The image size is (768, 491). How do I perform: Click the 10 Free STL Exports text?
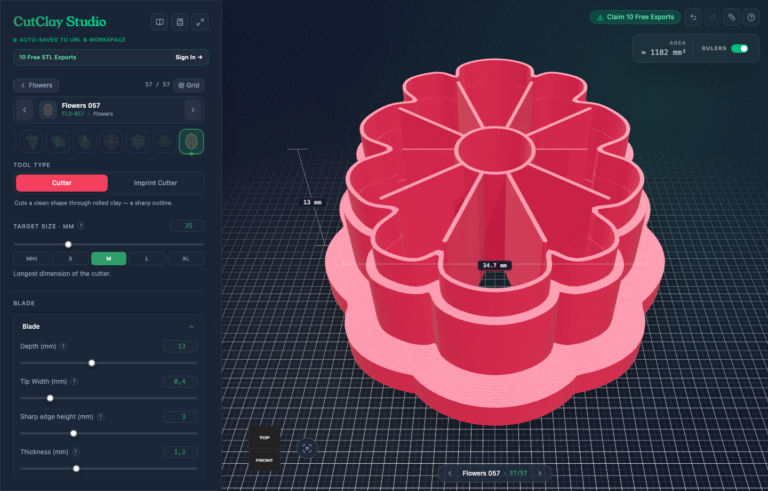48,57
